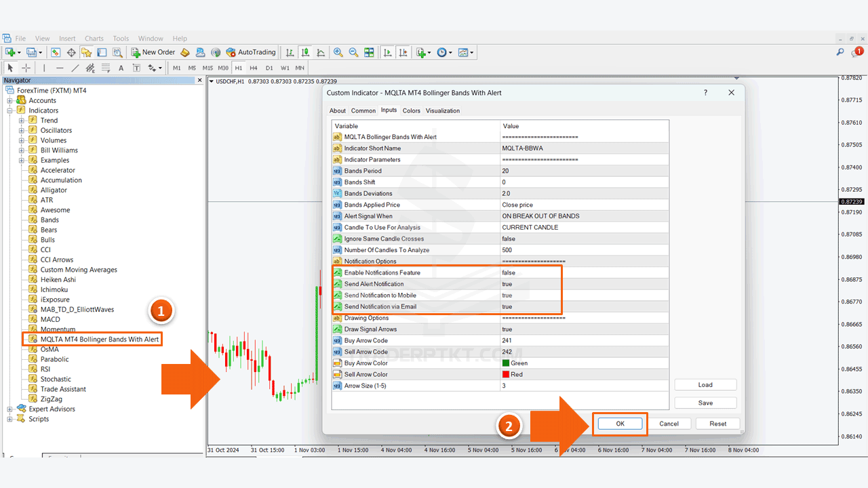
Task: Toggle the Chart Shift icon
Action: pyautogui.click(x=403, y=52)
